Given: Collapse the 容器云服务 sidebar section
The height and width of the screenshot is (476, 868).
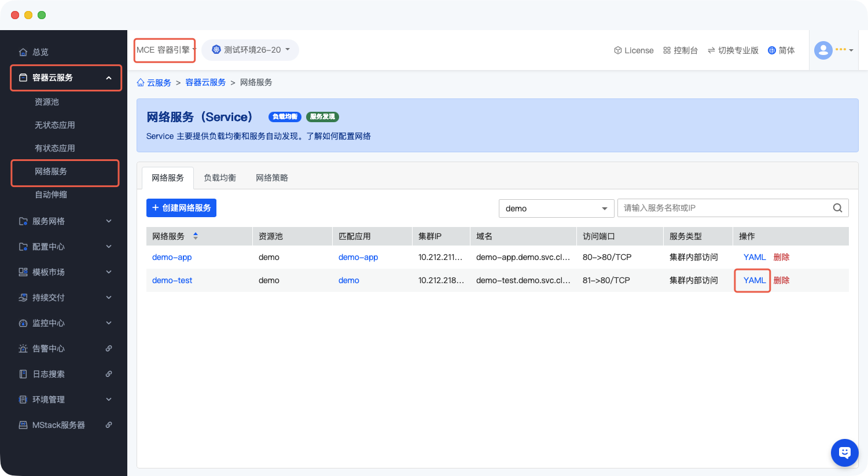Looking at the screenshot, I should point(109,78).
